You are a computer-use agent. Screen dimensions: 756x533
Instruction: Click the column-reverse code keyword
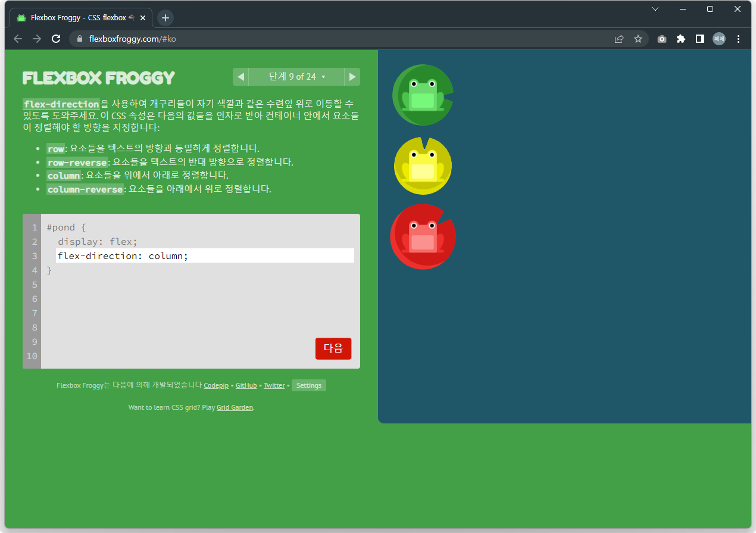point(85,189)
